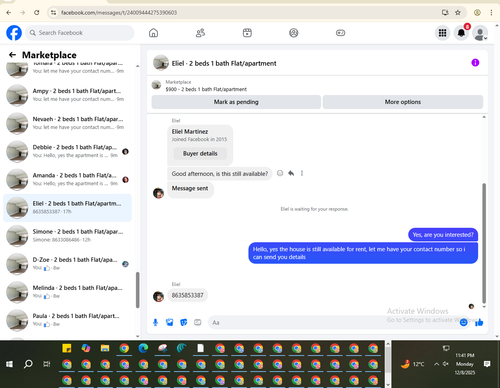Click the message text field
This screenshot has height=388, width=500.
(x=333, y=322)
